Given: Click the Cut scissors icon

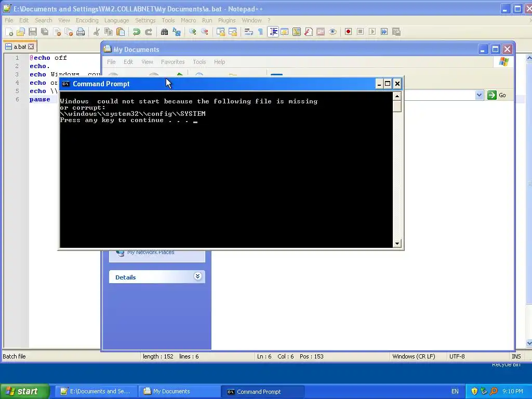Looking at the screenshot, I should point(97,32).
